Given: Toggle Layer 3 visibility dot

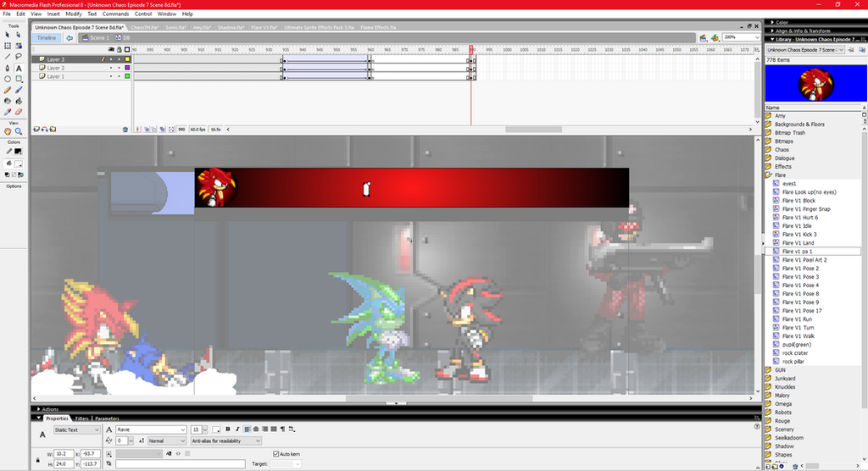Looking at the screenshot, I should 111,59.
